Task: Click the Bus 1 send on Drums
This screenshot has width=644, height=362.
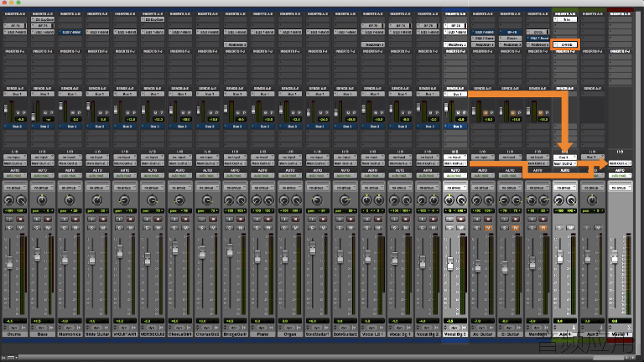Action: [x=15, y=94]
